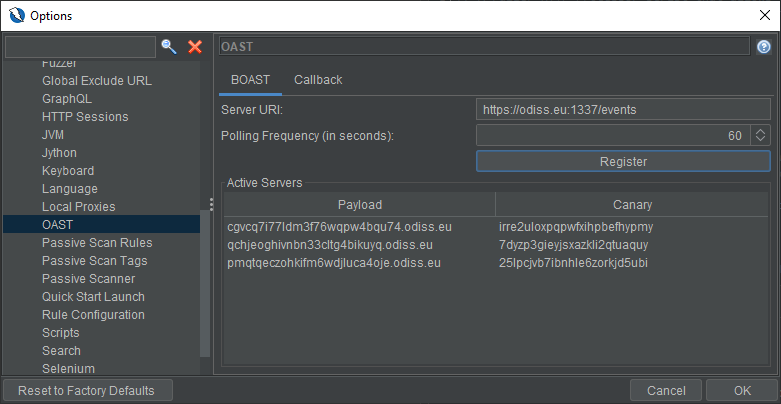The width and height of the screenshot is (781, 404).
Task: Click the red X clear search icon
Action: [x=195, y=47]
